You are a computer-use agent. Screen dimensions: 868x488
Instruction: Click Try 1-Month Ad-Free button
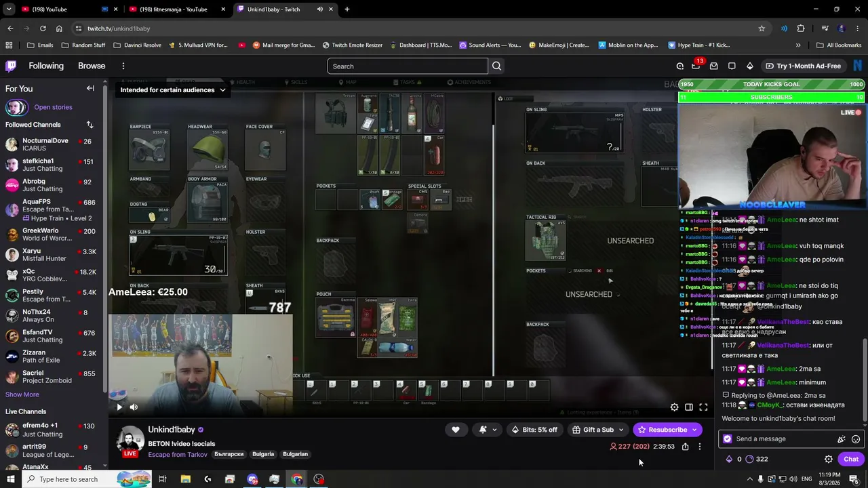click(803, 66)
